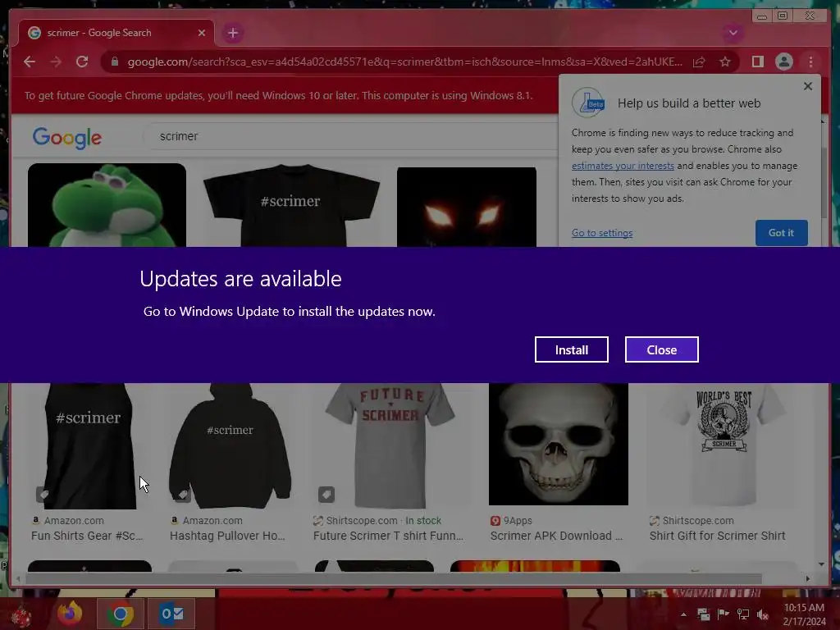Click Fun Shirts Gear #Sc... caption

click(x=87, y=536)
